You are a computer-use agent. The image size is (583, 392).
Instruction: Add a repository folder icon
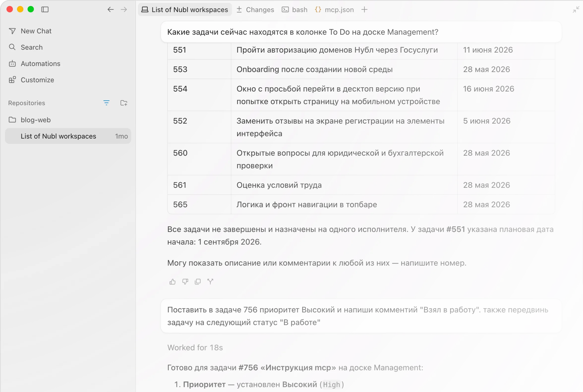[124, 103]
